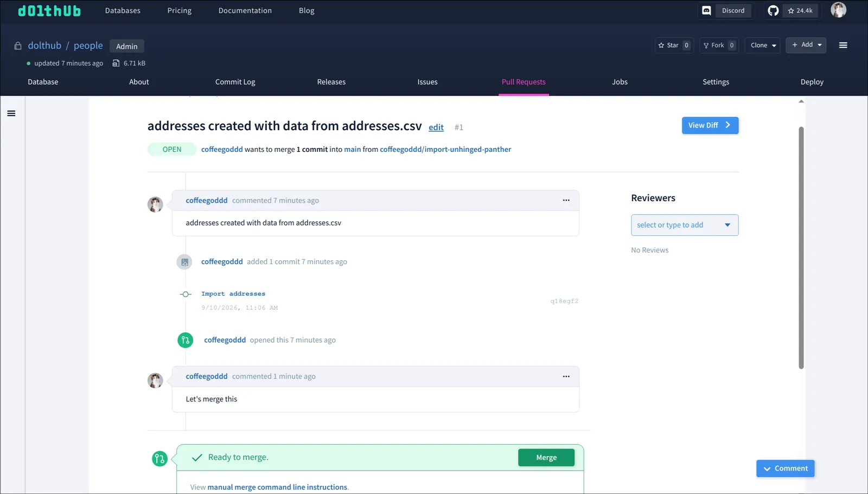Image resolution: width=868 pixels, height=494 pixels.
Task: Open the GitHub stars count 24.4k
Action: click(x=801, y=11)
